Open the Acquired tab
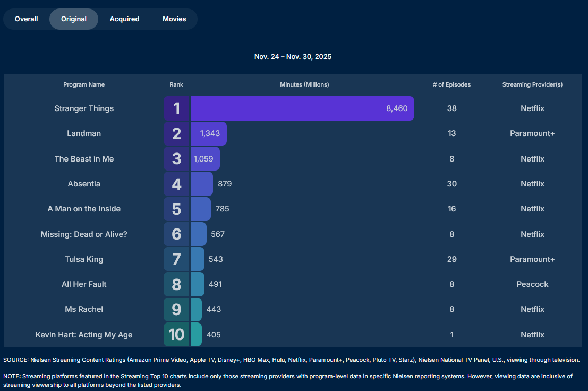 tap(124, 19)
